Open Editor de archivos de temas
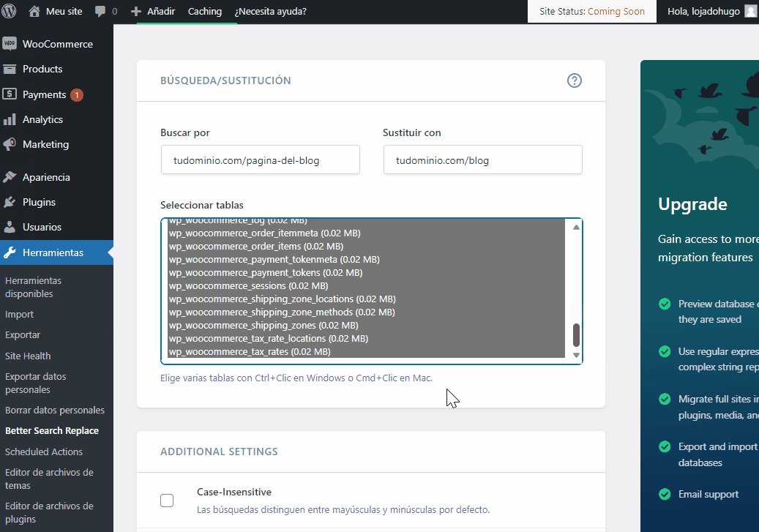 tap(49, 479)
